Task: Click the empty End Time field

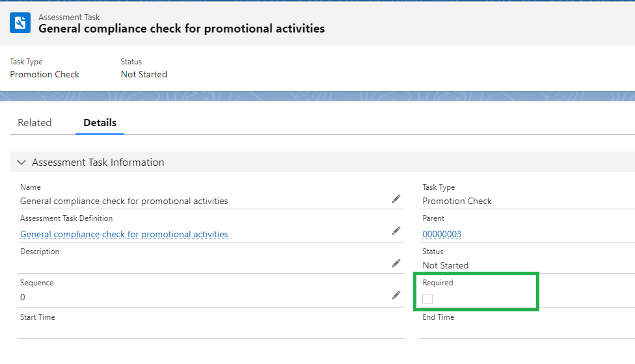Action: tap(520, 330)
